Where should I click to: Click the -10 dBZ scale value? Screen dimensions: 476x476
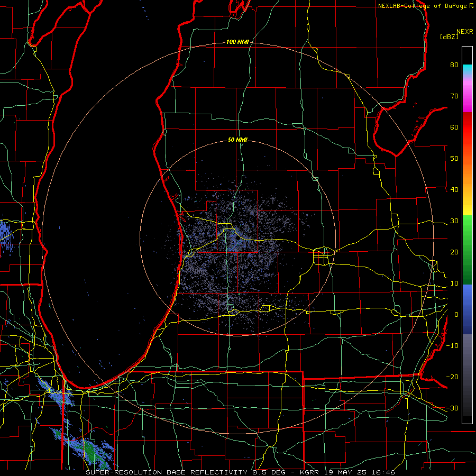click(x=452, y=346)
